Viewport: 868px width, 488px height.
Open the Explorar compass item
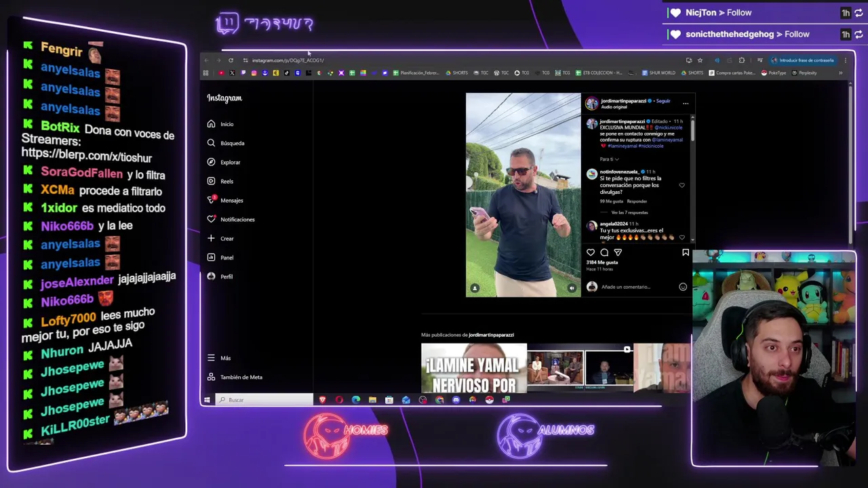pos(223,162)
